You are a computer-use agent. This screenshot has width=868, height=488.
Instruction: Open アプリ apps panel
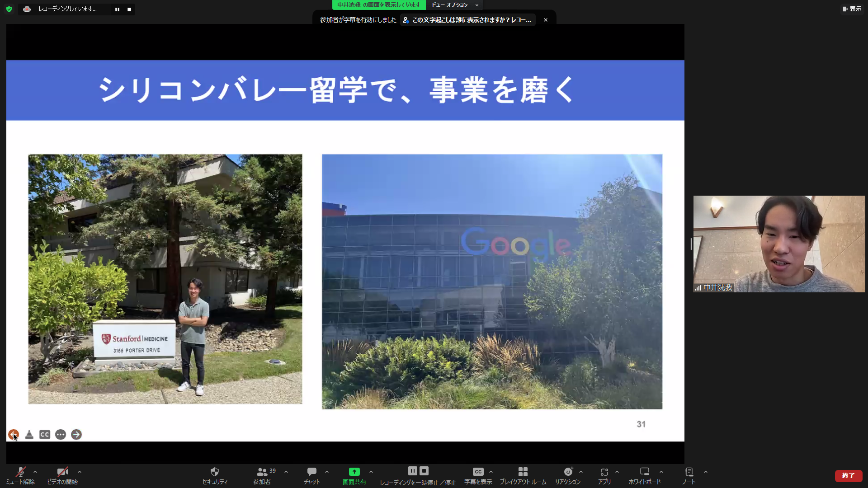604,476
